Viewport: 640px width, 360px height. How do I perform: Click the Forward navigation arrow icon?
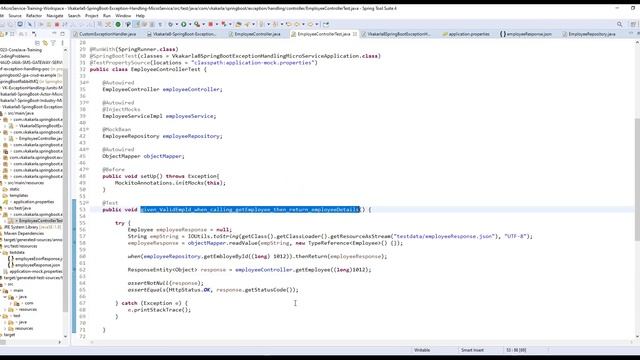(x=310, y=24)
